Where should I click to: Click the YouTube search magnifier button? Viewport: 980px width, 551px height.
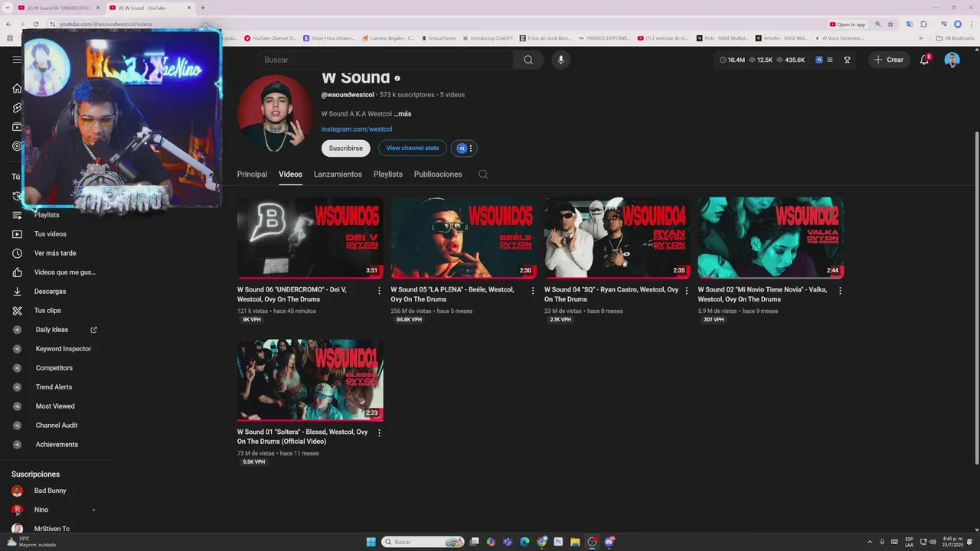tap(528, 60)
